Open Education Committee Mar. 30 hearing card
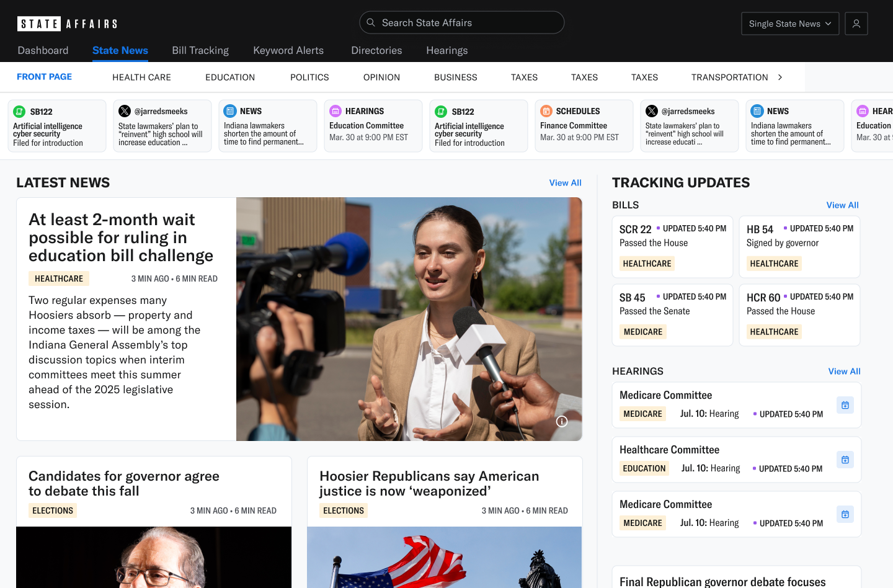 (x=373, y=126)
